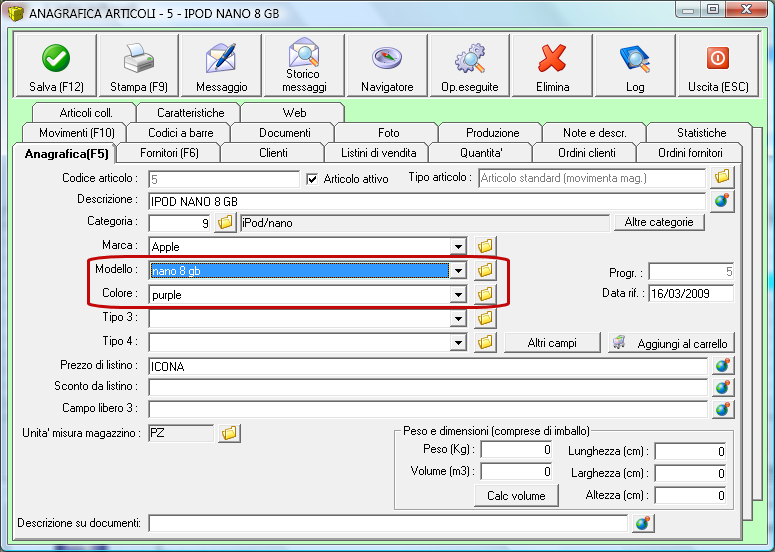The width and height of the screenshot is (775, 552).
Task: Open Storico messaggi history
Action: pyautogui.click(x=304, y=65)
